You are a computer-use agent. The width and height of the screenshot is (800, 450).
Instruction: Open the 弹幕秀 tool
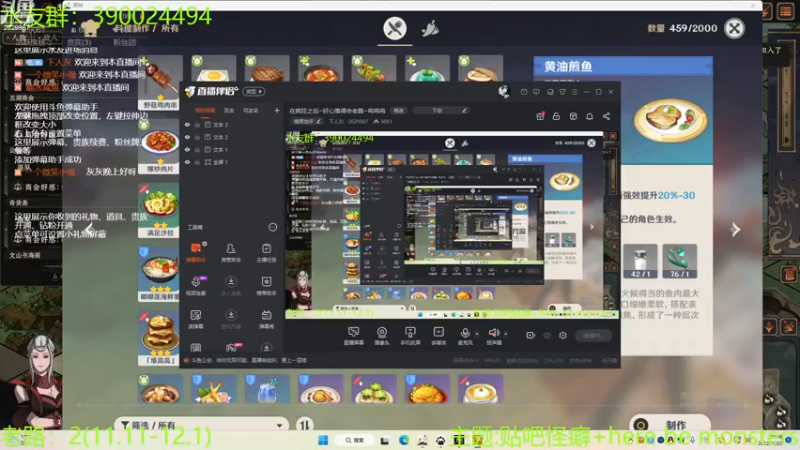tap(266, 319)
